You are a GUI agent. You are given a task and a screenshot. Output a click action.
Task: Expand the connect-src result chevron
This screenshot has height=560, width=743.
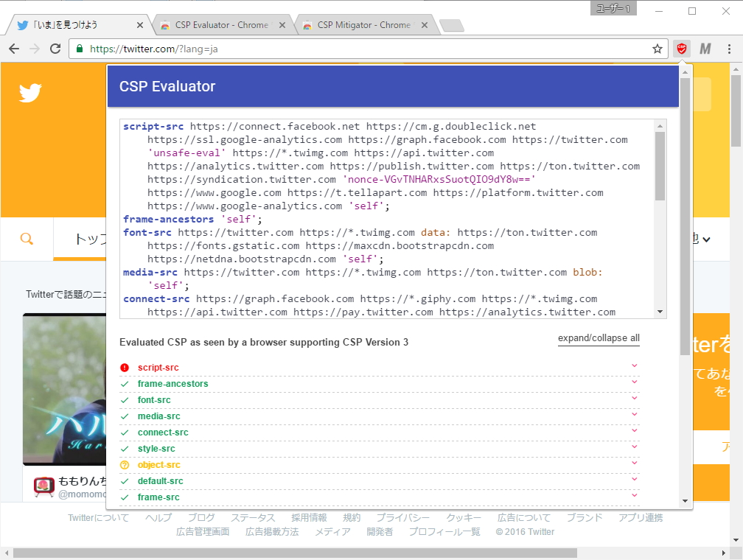coord(635,430)
